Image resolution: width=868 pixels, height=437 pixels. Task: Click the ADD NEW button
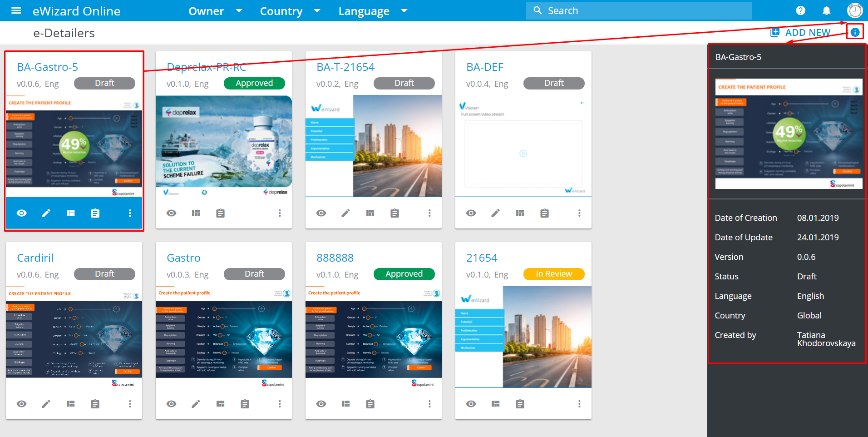click(x=801, y=33)
